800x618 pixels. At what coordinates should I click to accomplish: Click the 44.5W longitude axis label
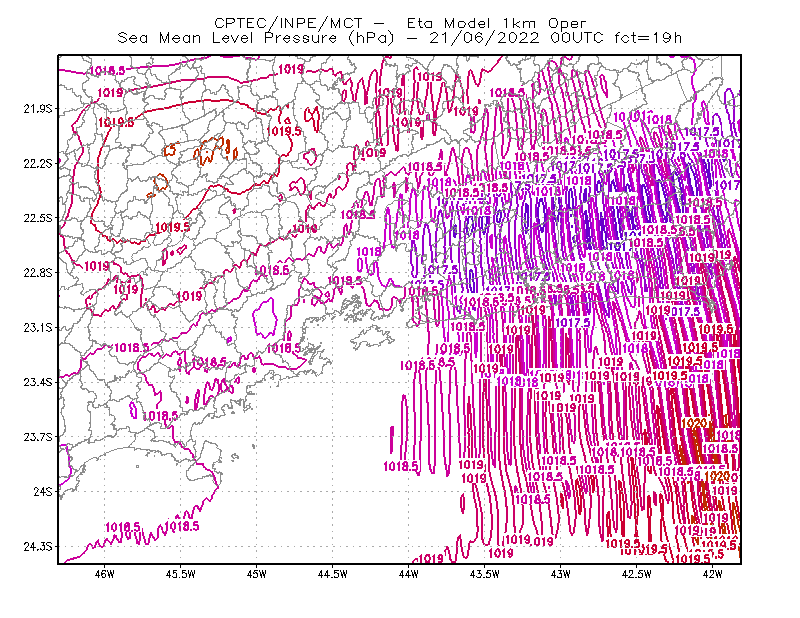point(333,574)
